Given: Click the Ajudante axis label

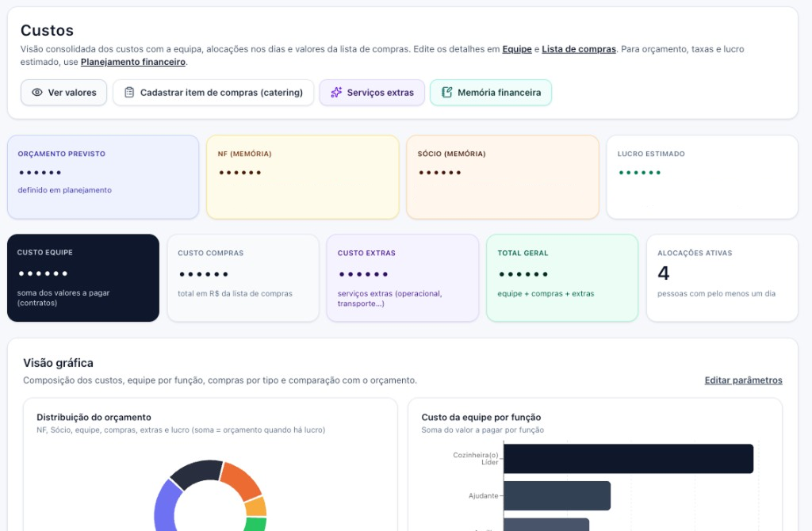Looking at the screenshot, I should click(483, 496).
